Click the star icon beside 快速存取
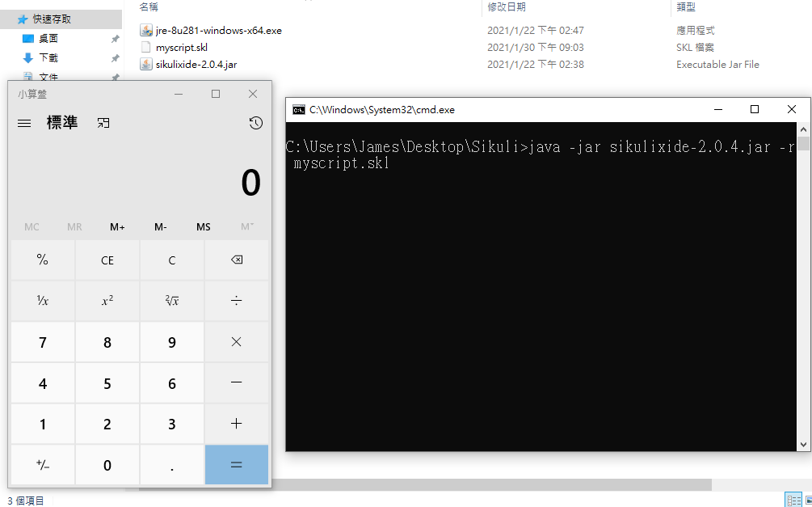 (x=23, y=19)
